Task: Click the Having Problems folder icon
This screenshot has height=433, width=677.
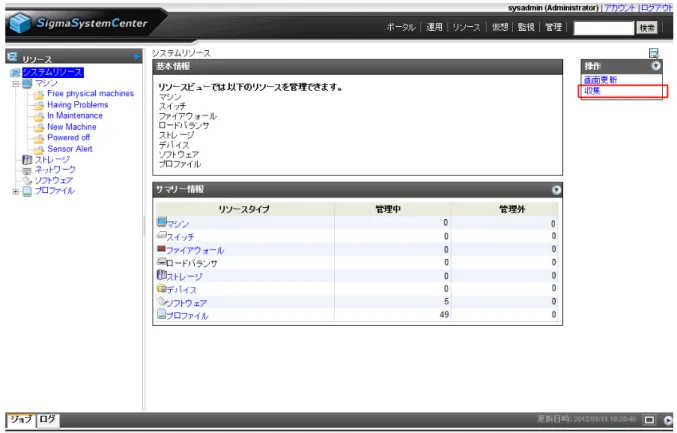Action: [39, 105]
